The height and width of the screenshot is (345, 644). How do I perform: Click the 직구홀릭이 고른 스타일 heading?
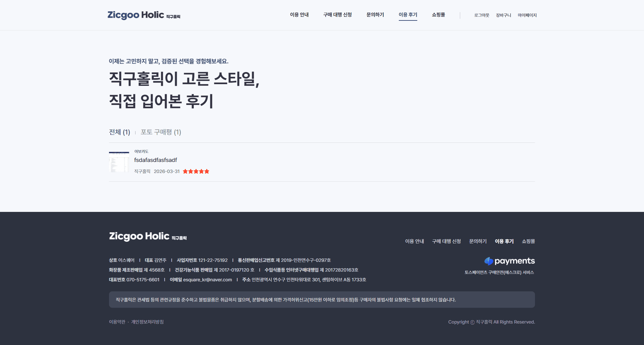click(184, 79)
